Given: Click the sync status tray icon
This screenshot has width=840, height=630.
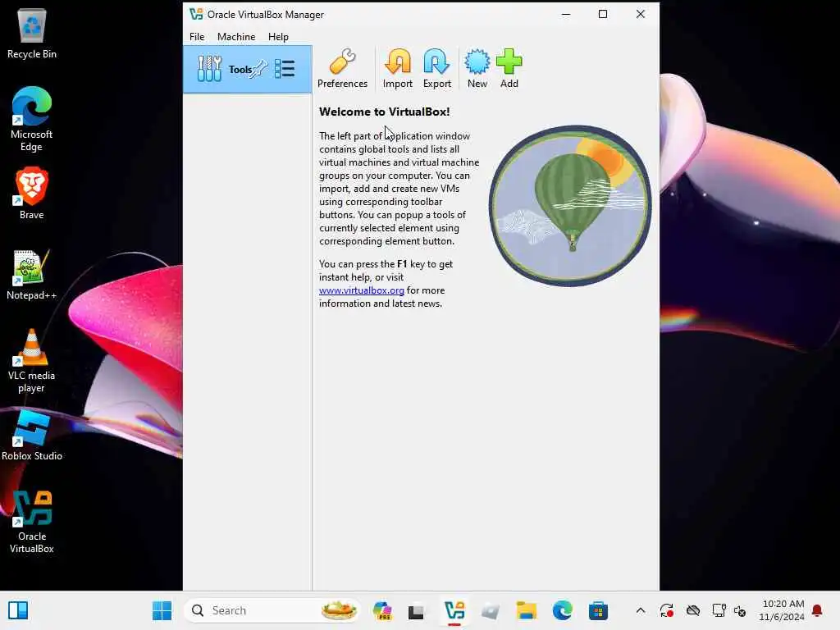Looking at the screenshot, I should click(x=666, y=610).
